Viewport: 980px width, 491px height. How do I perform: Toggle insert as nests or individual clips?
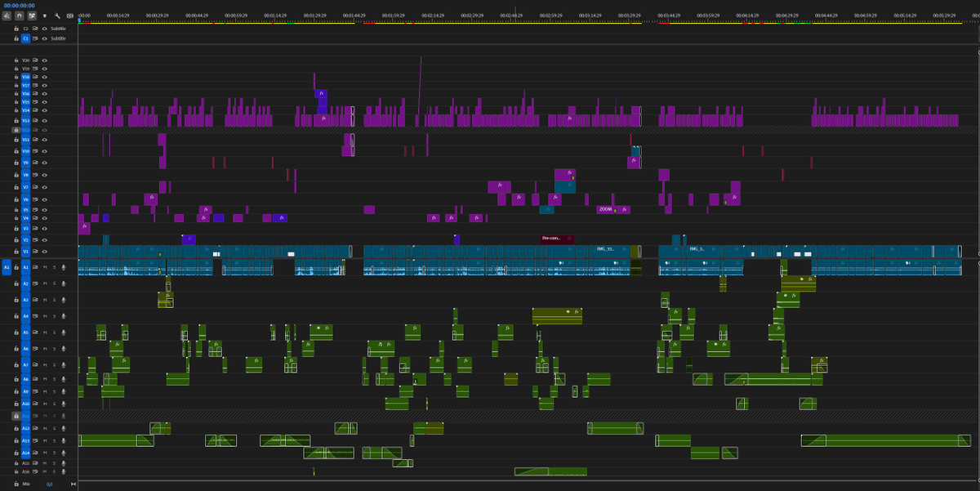(x=7, y=16)
